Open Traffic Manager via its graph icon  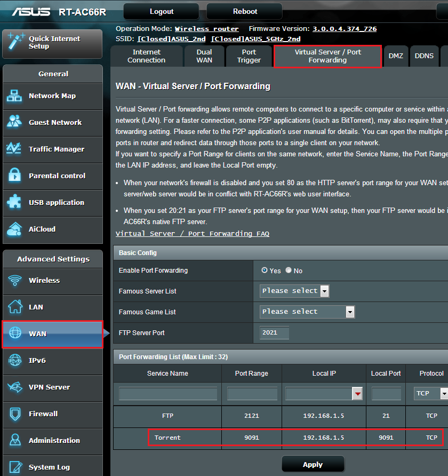14,149
